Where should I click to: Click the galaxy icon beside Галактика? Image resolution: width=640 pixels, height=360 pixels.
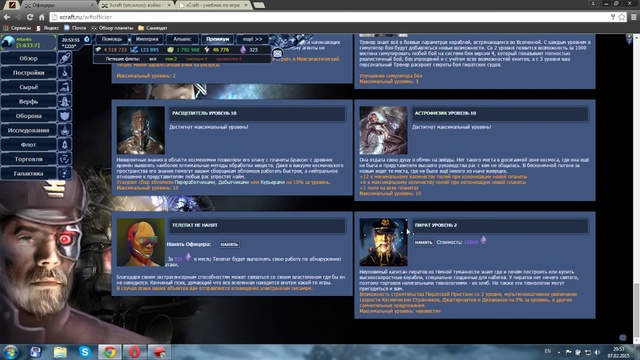[x=64, y=173]
